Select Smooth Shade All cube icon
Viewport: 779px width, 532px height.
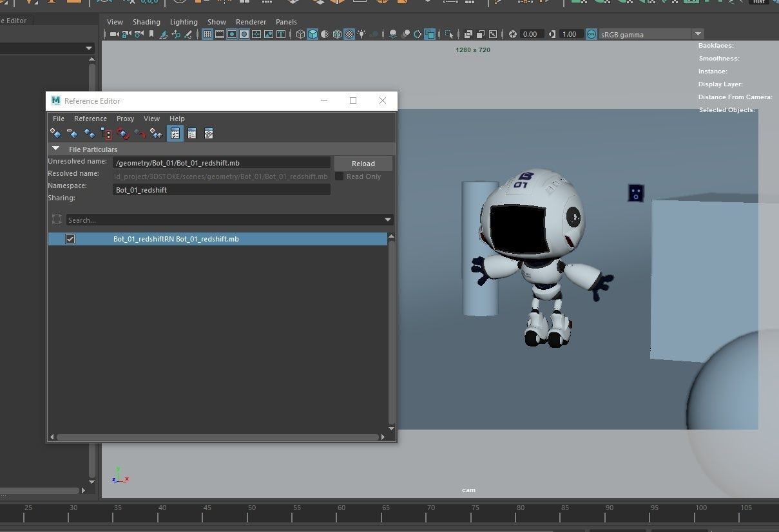(x=313, y=34)
